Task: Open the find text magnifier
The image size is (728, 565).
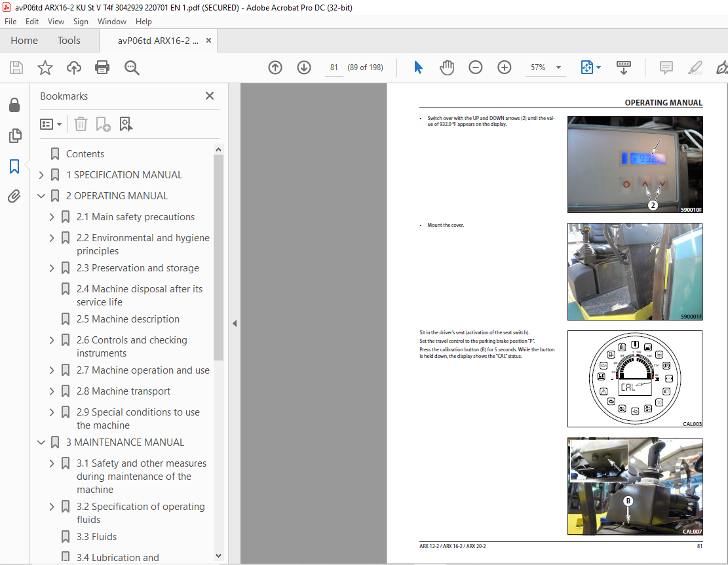Action: pyautogui.click(x=132, y=68)
